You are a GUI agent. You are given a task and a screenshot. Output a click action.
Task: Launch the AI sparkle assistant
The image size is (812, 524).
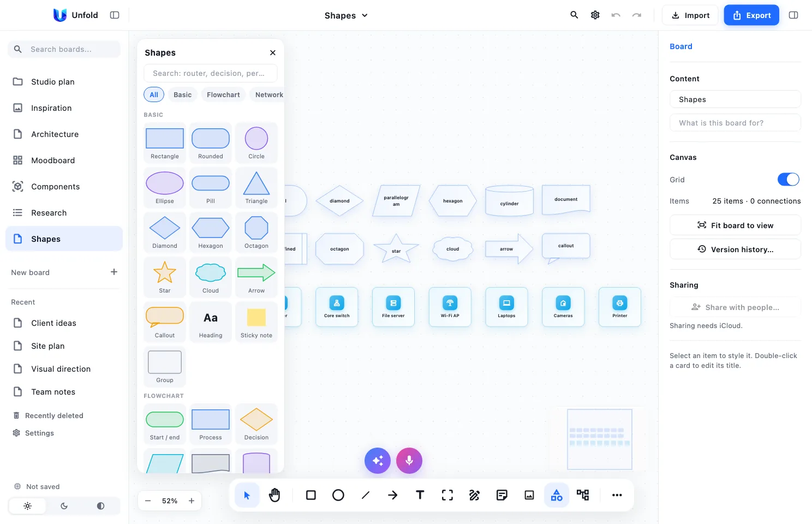pyautogui.click(x=378, y=461)
